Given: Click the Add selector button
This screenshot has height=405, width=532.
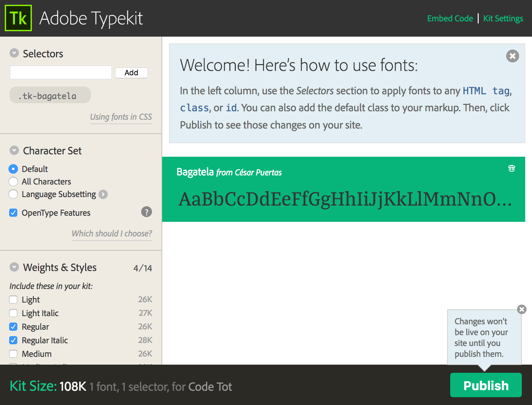Looking at the screenshot, I should 131,73.
